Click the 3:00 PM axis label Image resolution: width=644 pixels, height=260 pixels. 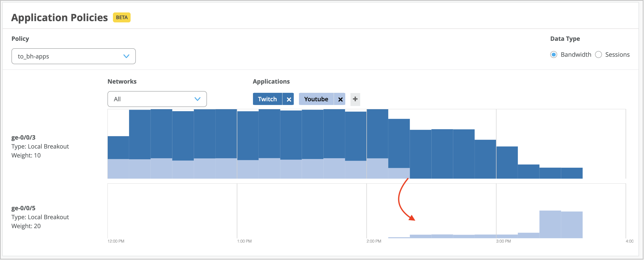(x=503, y=242)
